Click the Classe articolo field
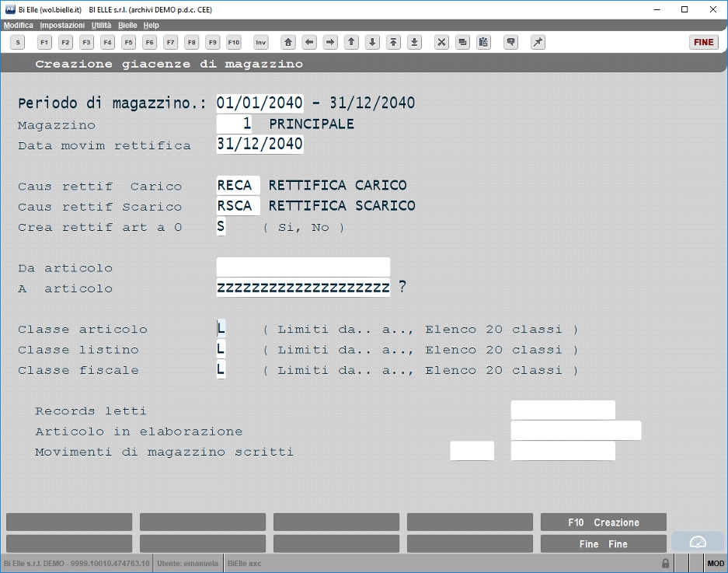 click(x=221, y=329)
